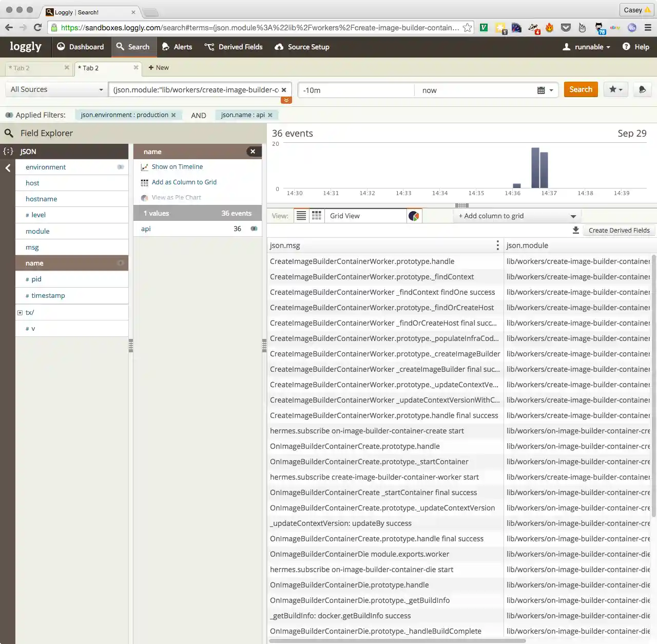Image resolution: width=657 pixels, height=644 pixels.
Task: Click the json.msg column options icon
Action: [x=497, y=245]
